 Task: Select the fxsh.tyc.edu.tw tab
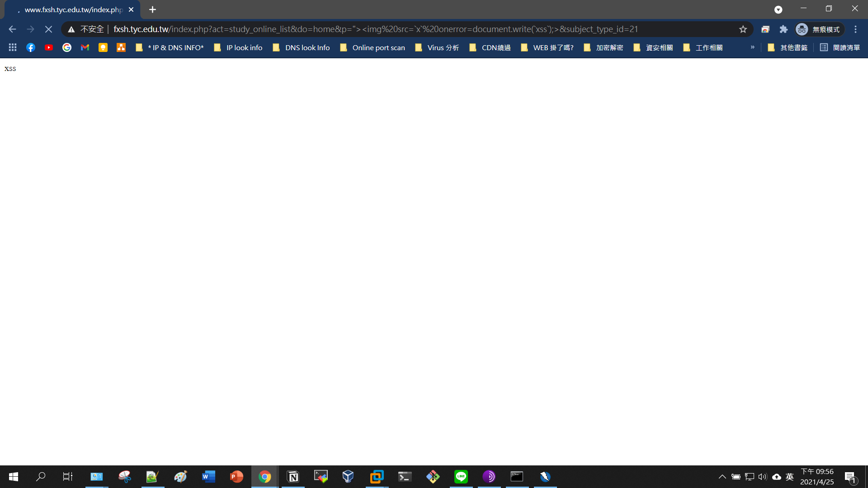(72, 10)
